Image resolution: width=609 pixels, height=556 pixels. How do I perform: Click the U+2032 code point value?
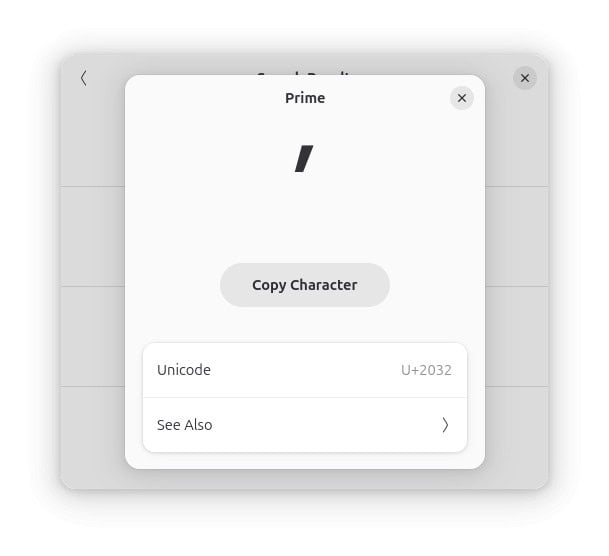click(x=426, y=370)
